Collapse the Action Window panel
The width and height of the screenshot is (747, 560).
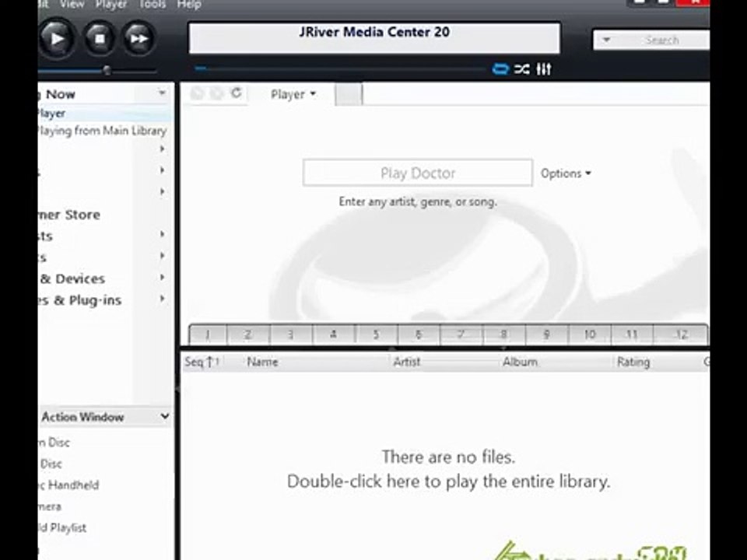tap(165, 416)
